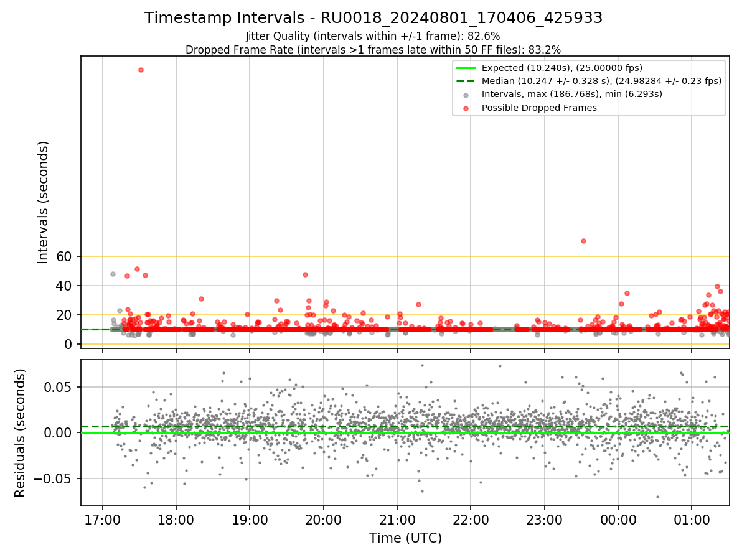Click 'Expected (10.240s)' legend entry
The image size is (747, 560).
coord(562,68)
